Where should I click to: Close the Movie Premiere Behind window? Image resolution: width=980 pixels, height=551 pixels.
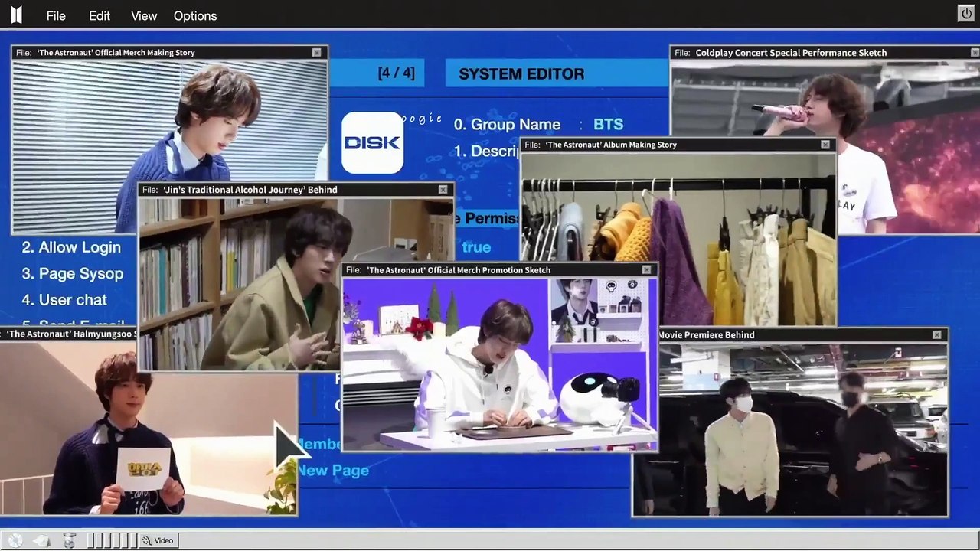(x=936, y=334)
